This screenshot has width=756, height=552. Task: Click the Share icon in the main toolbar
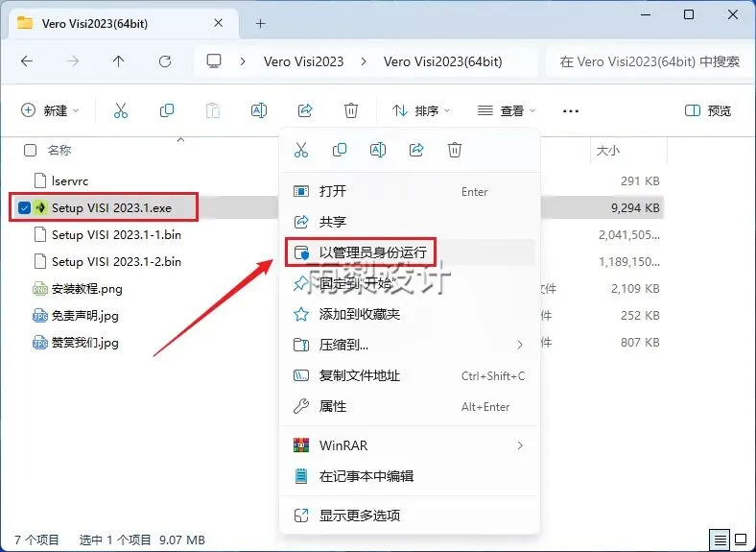pyautogui.click(x=305, y=111)
